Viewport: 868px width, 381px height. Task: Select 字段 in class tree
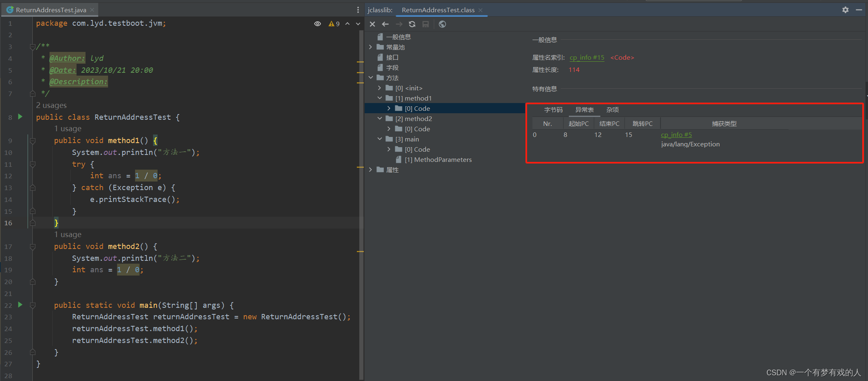click(392, 67)
